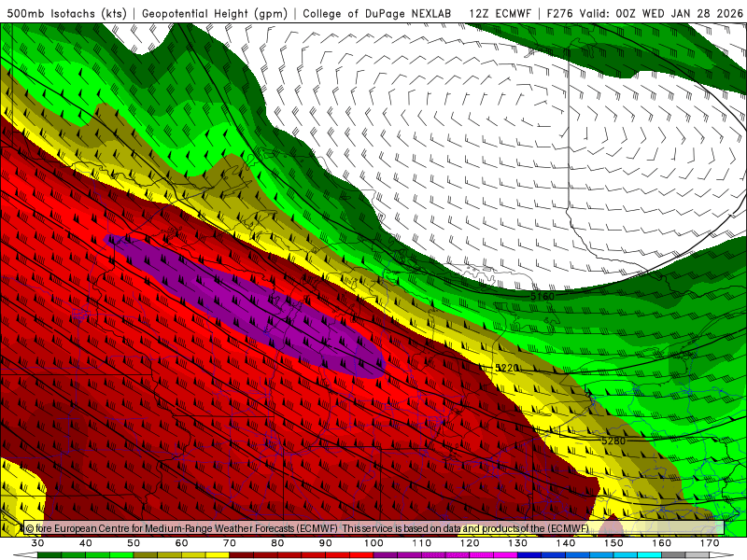Click the 40 value on the color scale
The image size is (747, 560).
pyautogui.click(x=86, y=543)
